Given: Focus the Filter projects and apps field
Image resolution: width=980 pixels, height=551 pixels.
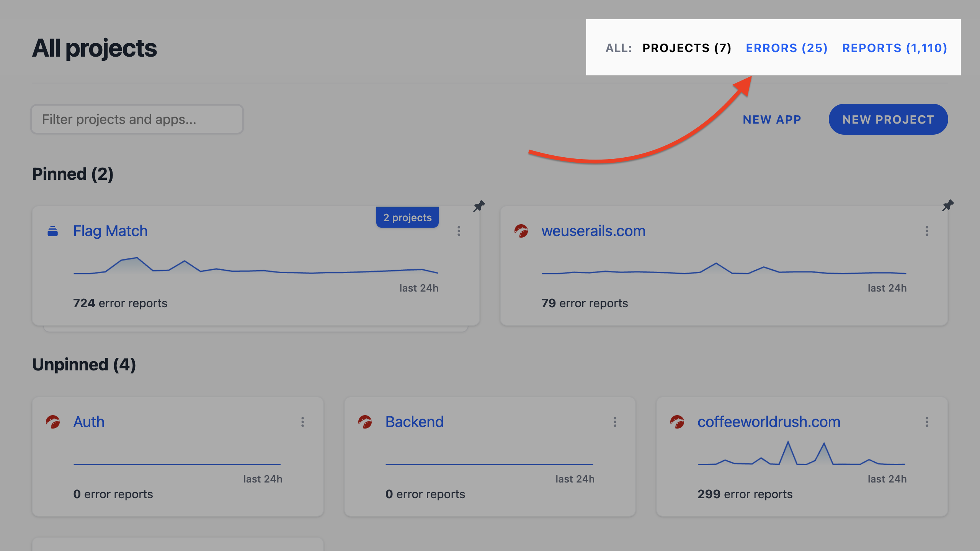Looking at the screenshot, I should click(x=137, y=119).
